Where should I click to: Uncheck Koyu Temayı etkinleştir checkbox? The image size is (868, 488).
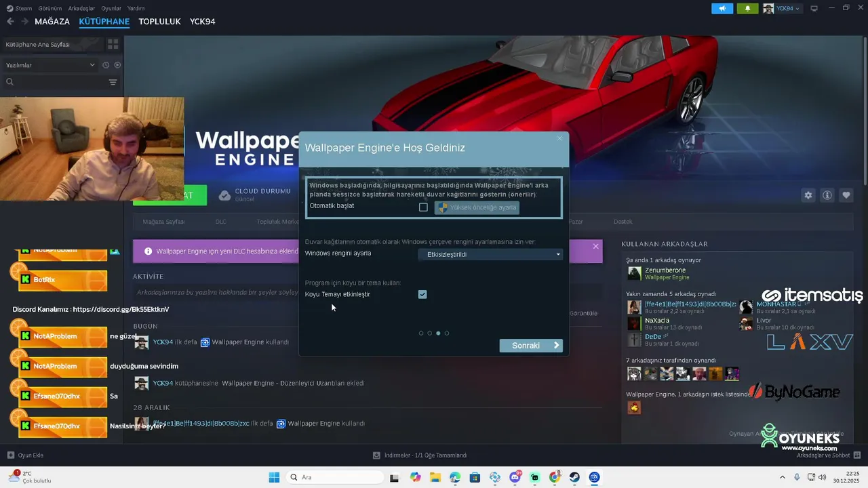click(422, 294)
